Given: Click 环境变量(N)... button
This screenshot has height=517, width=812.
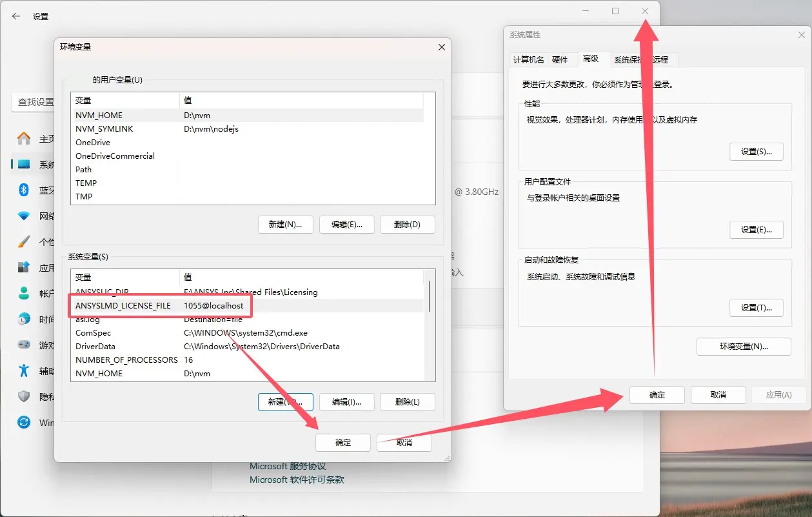Looking at the screenshot, I should [743, 346].
